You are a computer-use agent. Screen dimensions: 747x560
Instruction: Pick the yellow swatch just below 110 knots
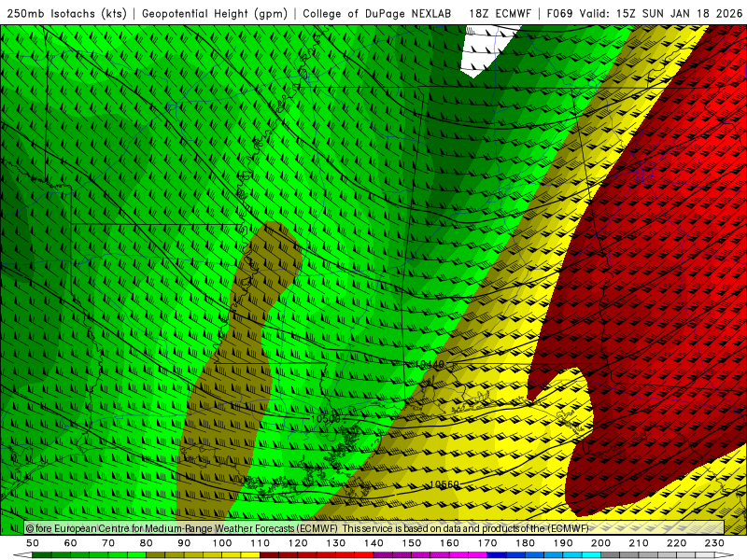(250, 555)
